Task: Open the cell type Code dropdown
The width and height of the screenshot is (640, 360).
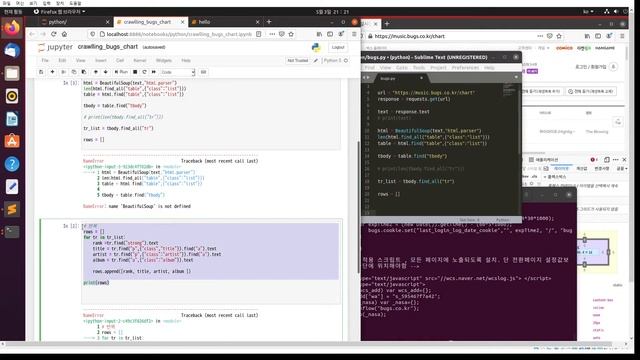Action: tap(177, 72)
